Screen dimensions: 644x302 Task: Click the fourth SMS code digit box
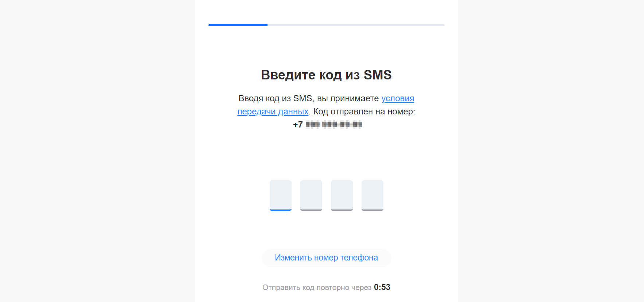point(372,195)
